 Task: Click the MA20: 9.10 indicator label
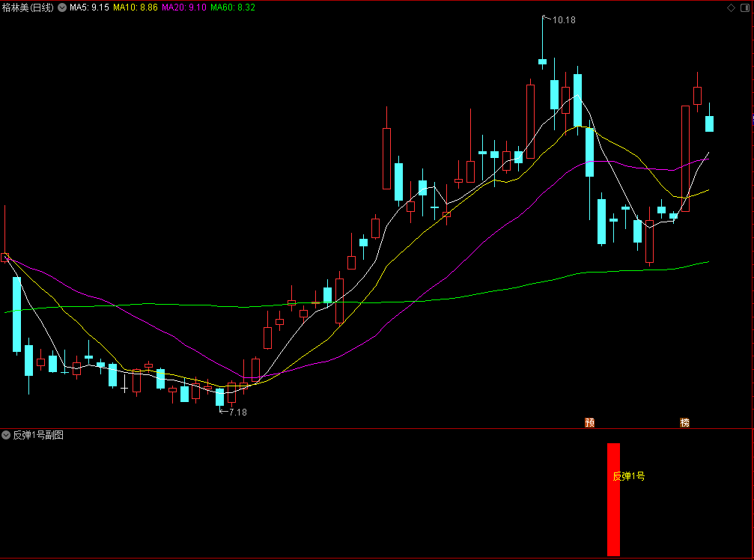(184, 7)
